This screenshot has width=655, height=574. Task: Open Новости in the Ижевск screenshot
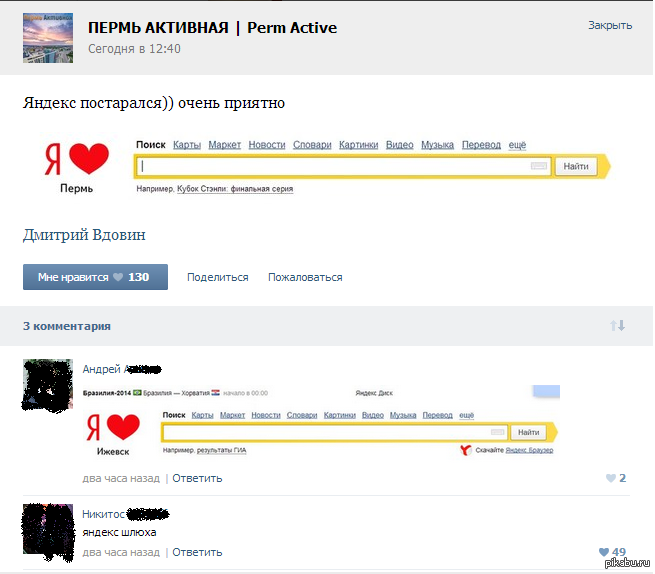pos(266,415)
